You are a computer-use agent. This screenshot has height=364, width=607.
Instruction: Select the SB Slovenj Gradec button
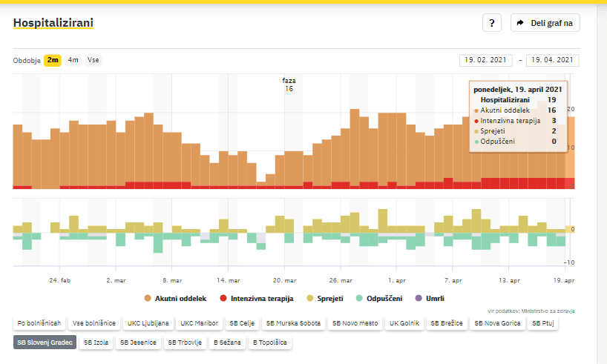tap(44, 343)
